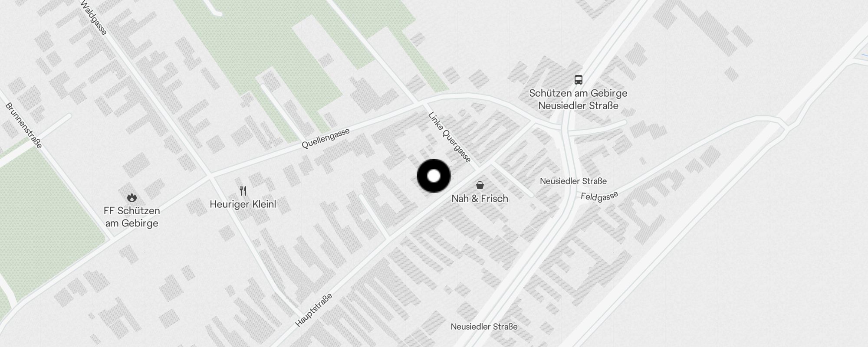Select the Heuriger Kleinl place label
The width and height of the screenshot is (868, 347).
(243, 204)
